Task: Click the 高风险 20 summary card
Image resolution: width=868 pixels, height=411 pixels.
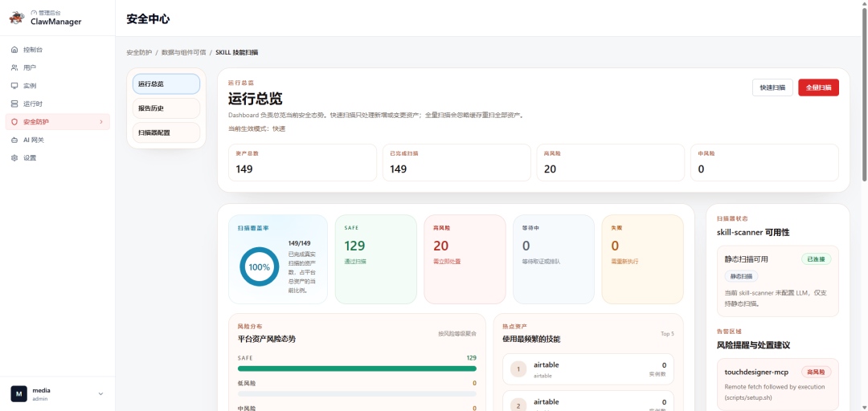Action: click(x=610, y=163)
